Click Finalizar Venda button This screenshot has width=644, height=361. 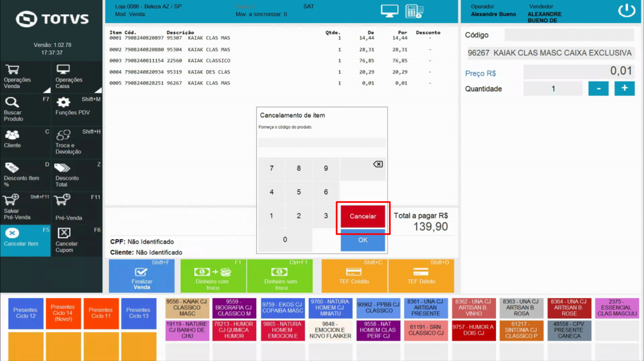[x=141, y=276]
